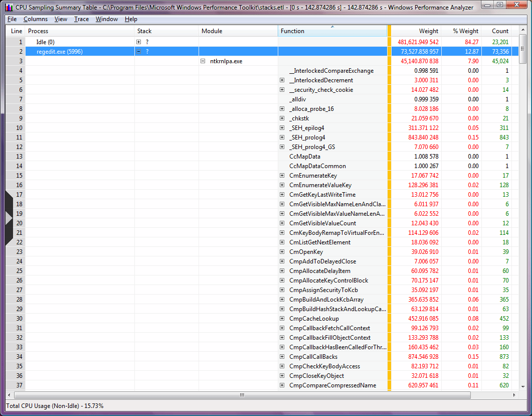Expand the CmpAllocateDelayItem function row
This screenshot has width=532, height=416.
coord(282,270)
